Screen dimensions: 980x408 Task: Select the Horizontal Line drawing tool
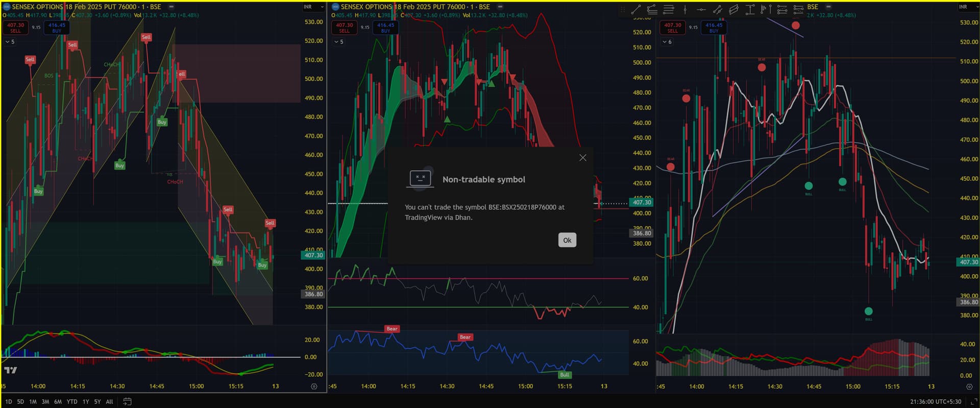click(701, 9)
